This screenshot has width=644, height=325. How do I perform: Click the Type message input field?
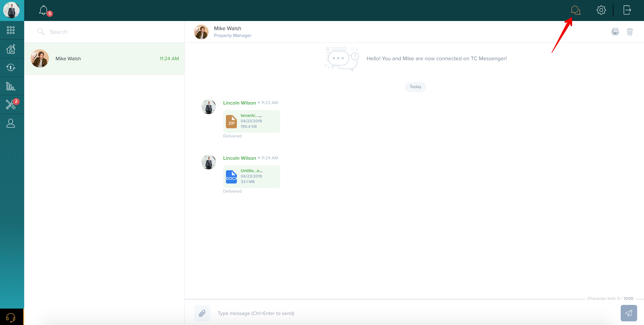point(415,313)
